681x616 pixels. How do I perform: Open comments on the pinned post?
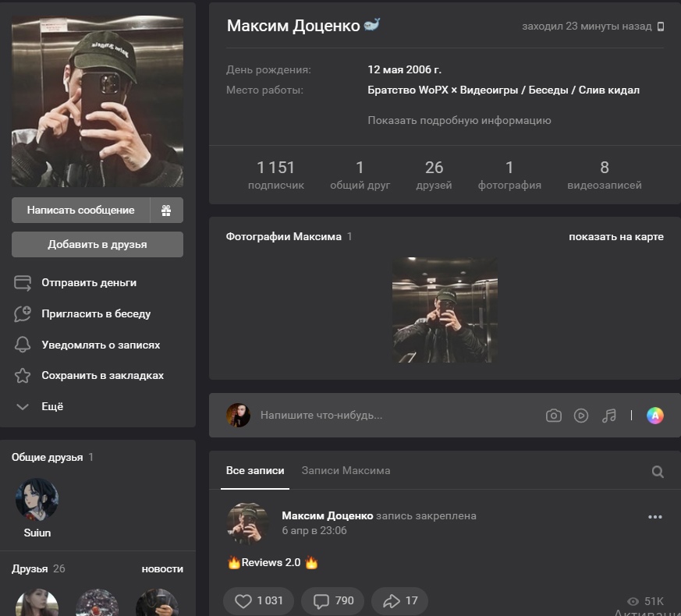coord(333,600)
